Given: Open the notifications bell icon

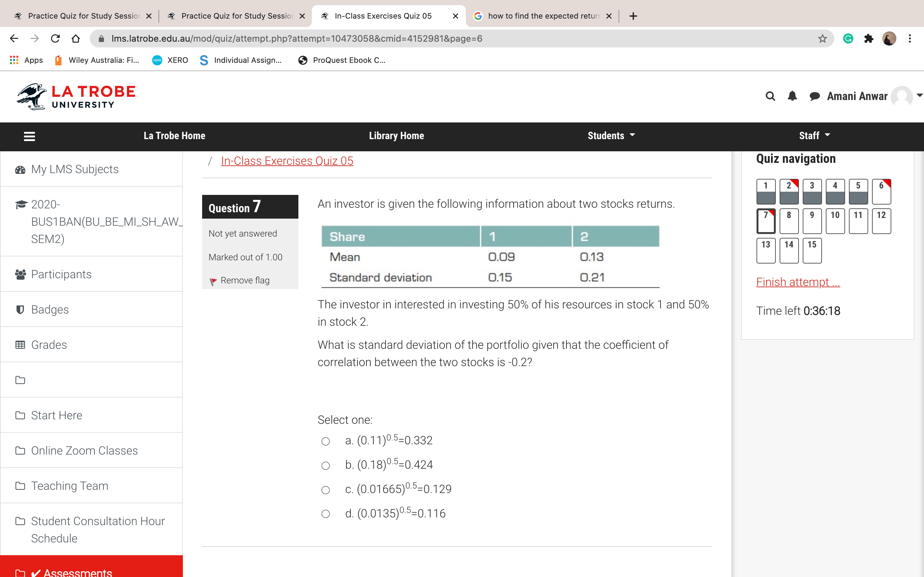Looking at the screenshot, I should [x=792, y=96].
